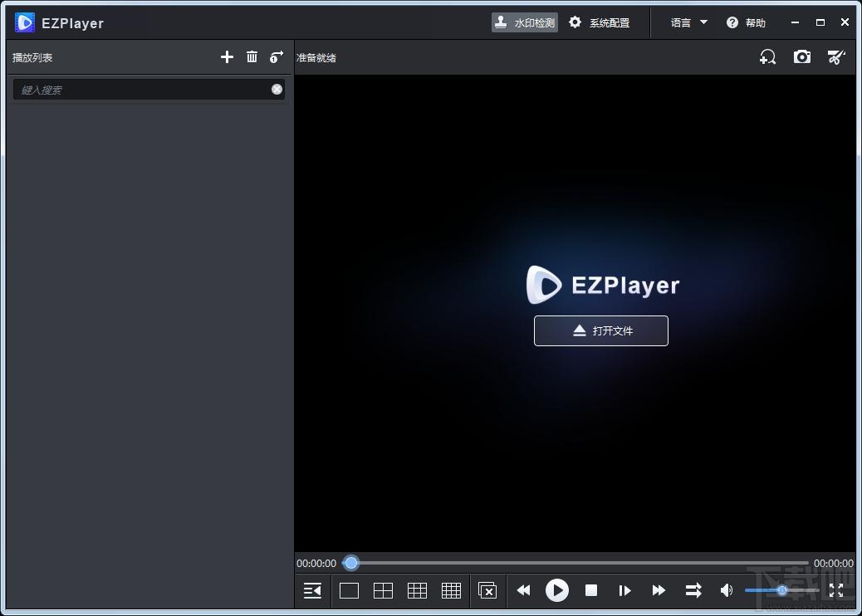
Task: Click the round Play button
Action: click(557, 591)
